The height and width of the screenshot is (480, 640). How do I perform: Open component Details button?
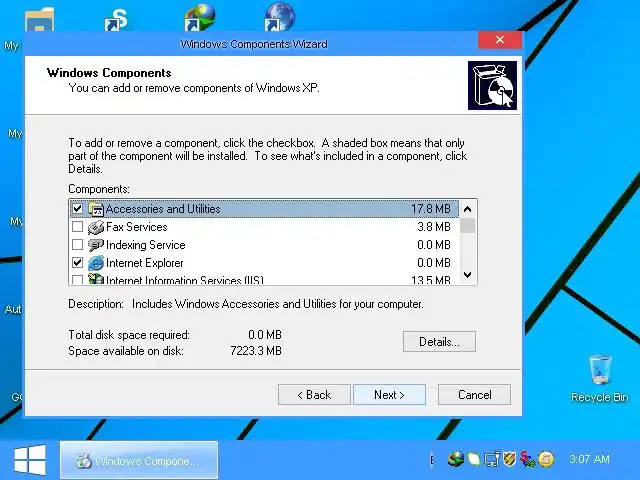[x=439, y=342]
